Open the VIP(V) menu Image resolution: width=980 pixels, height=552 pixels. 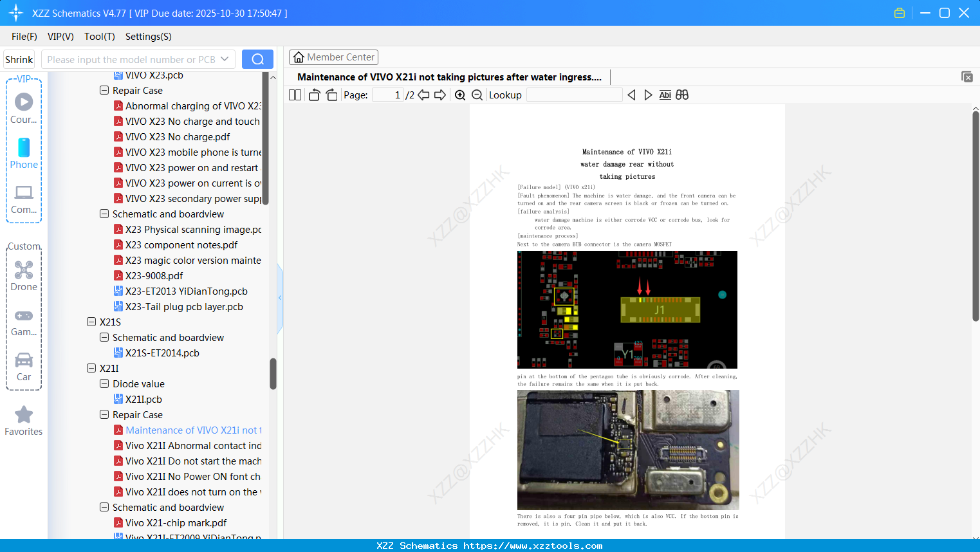60,37
